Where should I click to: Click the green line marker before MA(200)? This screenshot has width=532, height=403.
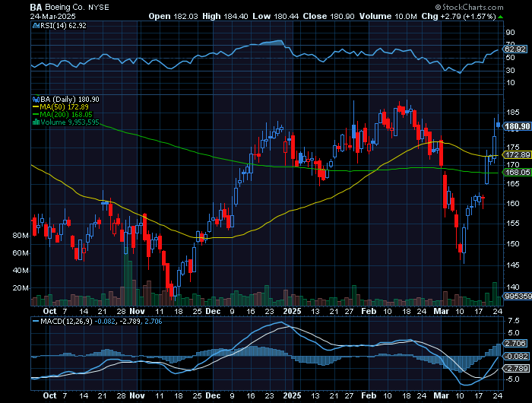(x=36, y=115)
